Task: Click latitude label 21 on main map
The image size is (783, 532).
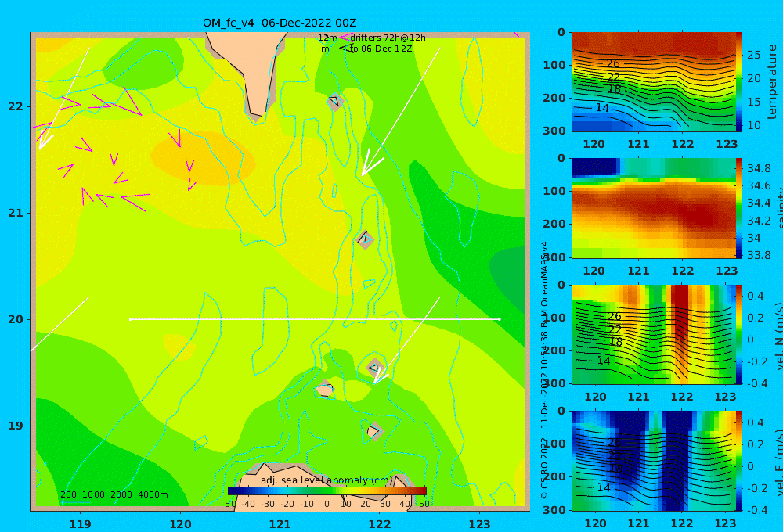Action: tap(16, 213)
